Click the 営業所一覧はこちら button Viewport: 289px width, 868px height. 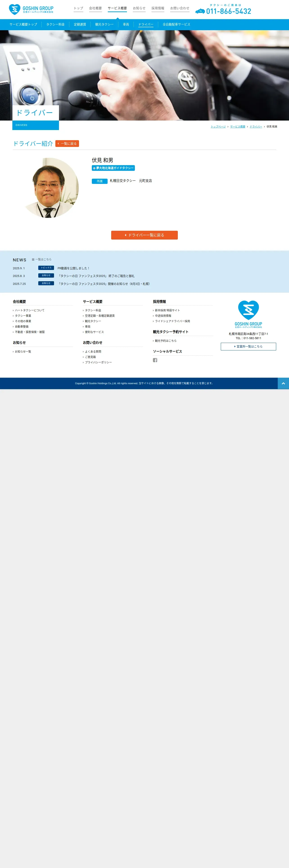click(x=248, y=346)
